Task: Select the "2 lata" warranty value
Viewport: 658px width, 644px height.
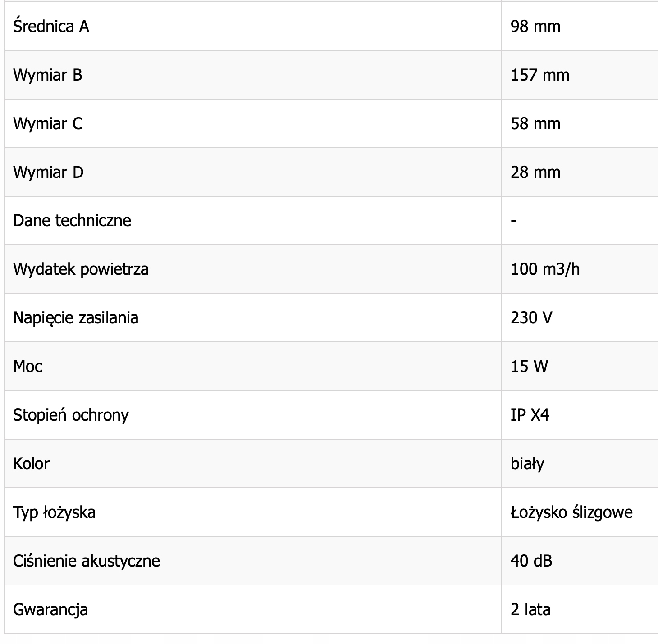Action: [x=530, y=610]
